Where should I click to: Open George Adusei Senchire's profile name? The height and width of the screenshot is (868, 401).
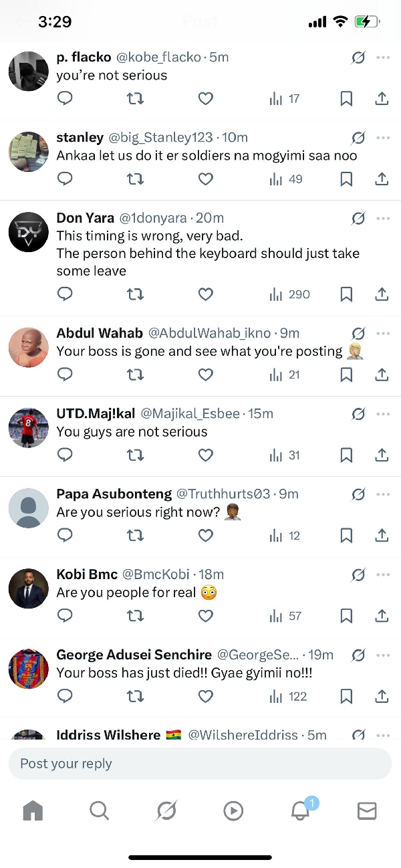(134, 655)
